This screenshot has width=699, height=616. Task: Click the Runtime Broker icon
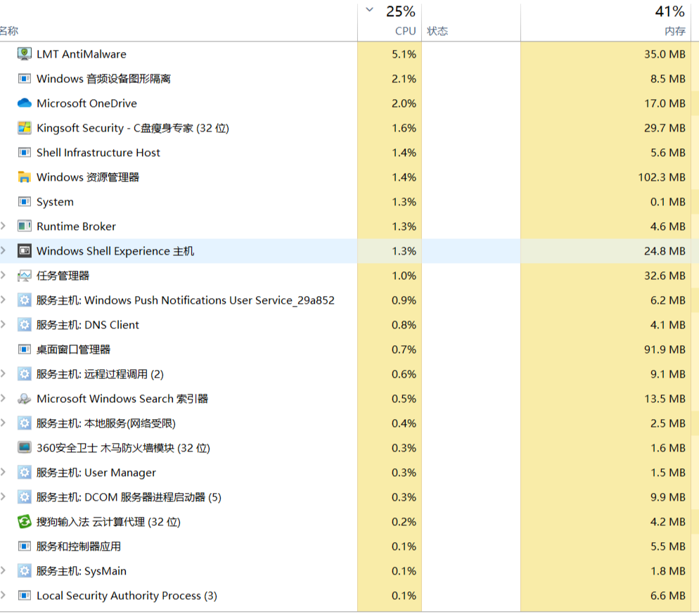coord(25,226)
